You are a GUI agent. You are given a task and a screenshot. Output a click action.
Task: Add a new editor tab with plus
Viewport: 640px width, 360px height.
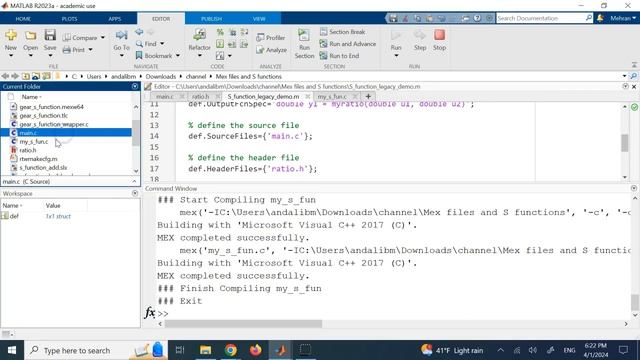coord(368,97)
